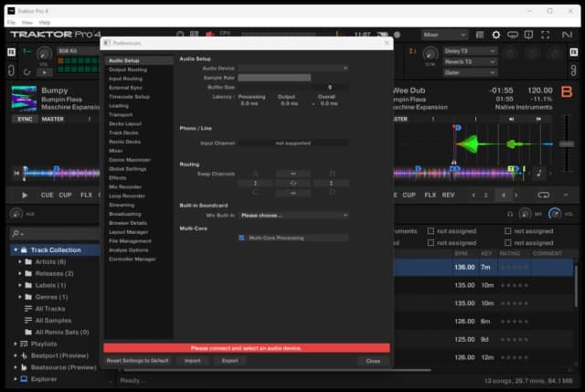
Task: Open the Mixer layout dropdown
Action: tap(445, 35)
